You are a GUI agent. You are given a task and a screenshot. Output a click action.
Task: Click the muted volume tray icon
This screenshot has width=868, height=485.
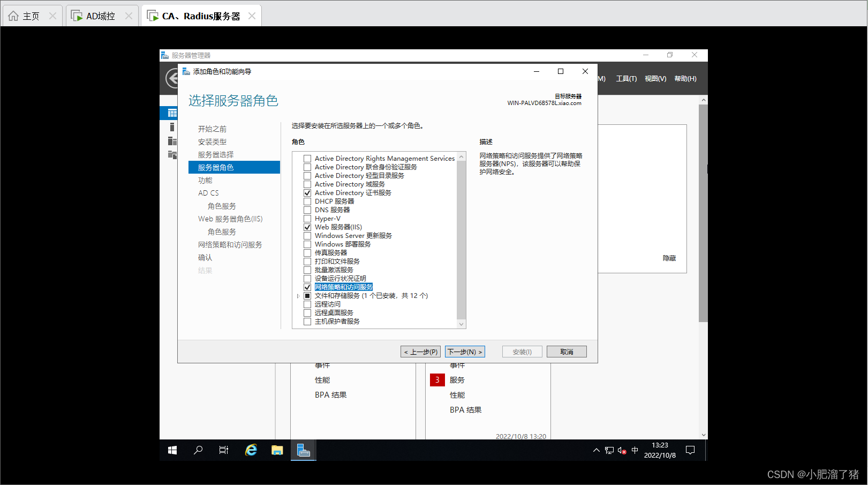coord(622,451)
